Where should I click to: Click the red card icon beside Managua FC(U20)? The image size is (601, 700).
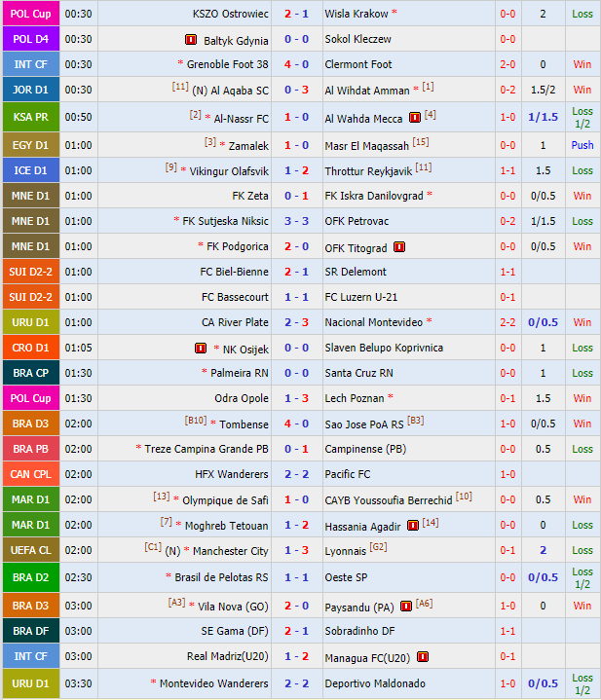pos(423,657)
